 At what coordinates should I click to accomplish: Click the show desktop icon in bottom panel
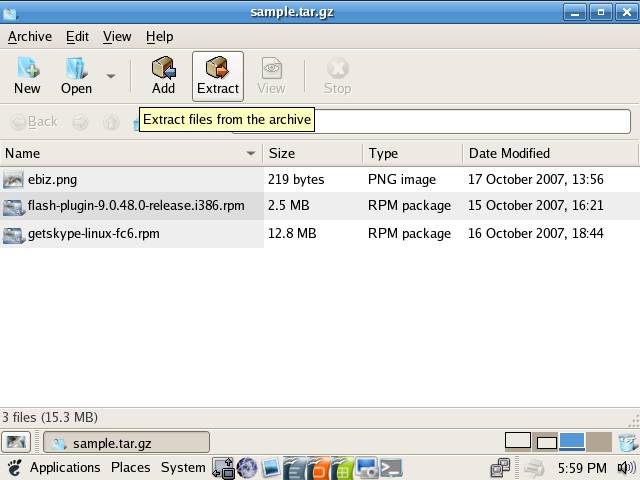15,442
